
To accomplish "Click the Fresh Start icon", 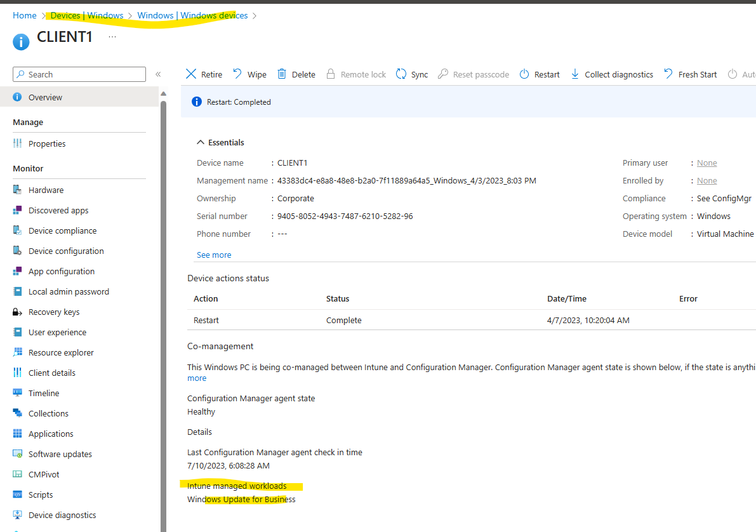I will pyautogui.click(x=668, y=73).
